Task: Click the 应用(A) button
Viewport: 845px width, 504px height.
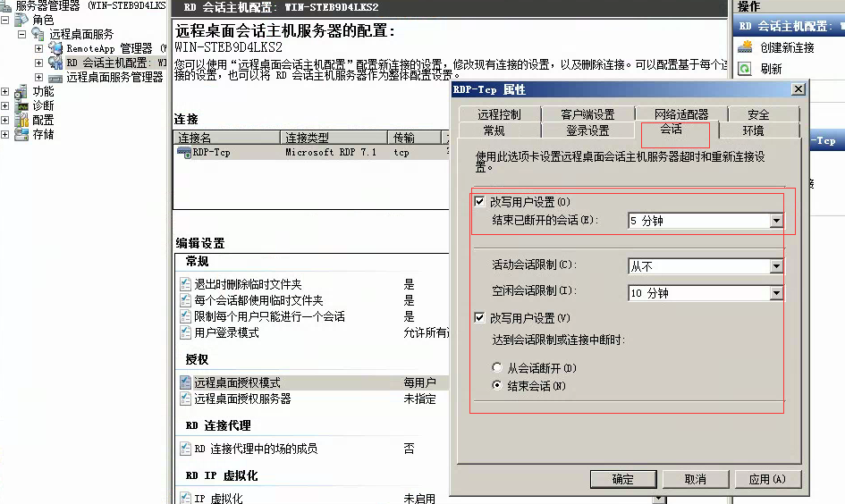Action: pos(767,479)
